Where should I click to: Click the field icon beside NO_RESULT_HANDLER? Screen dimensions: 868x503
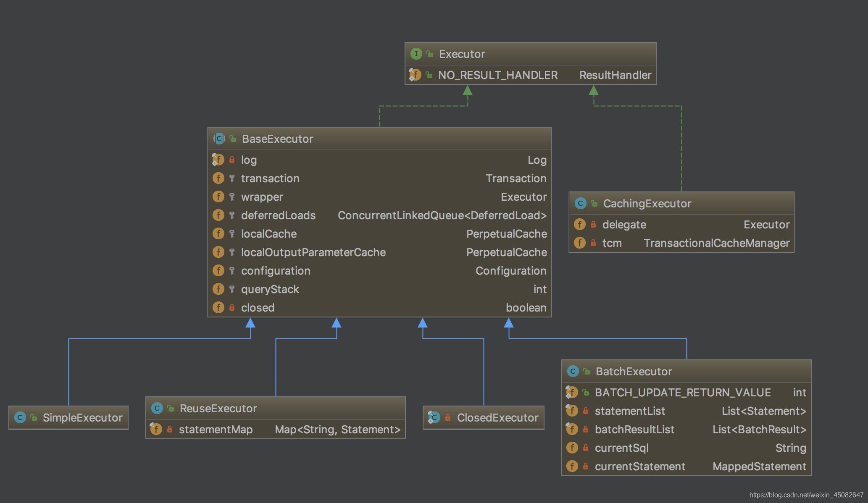415,75
